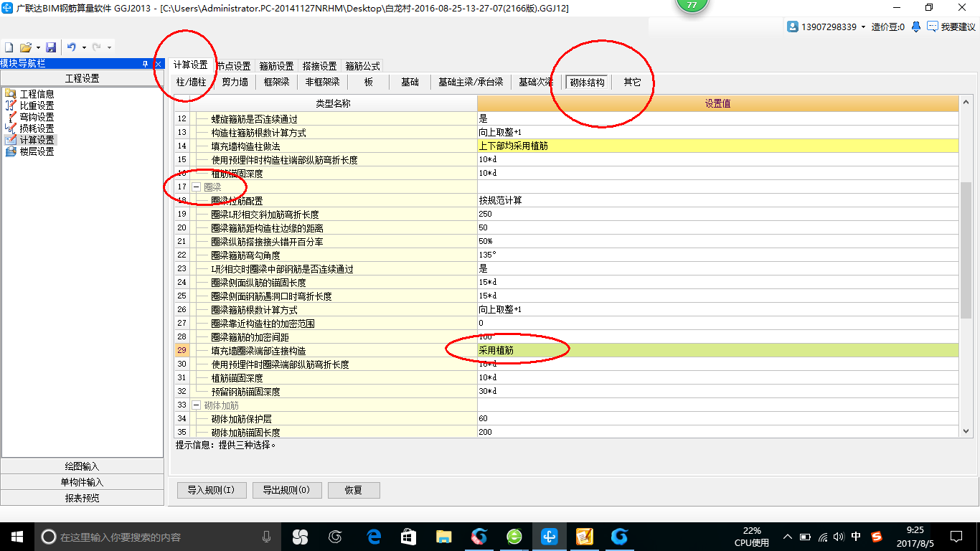
Task: Open File Explorer from the taskbar
Action: tap(444, 537)
